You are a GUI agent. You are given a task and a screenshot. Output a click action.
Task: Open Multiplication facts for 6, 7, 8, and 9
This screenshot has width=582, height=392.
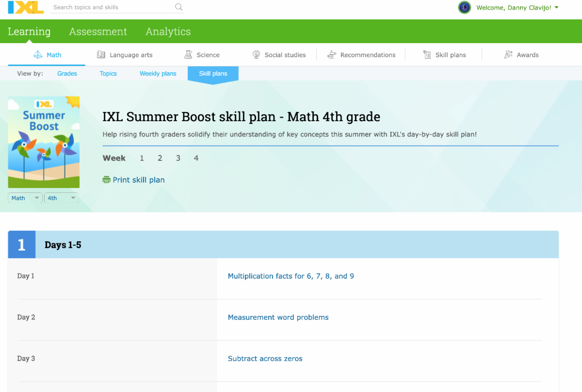coord(291,276)
